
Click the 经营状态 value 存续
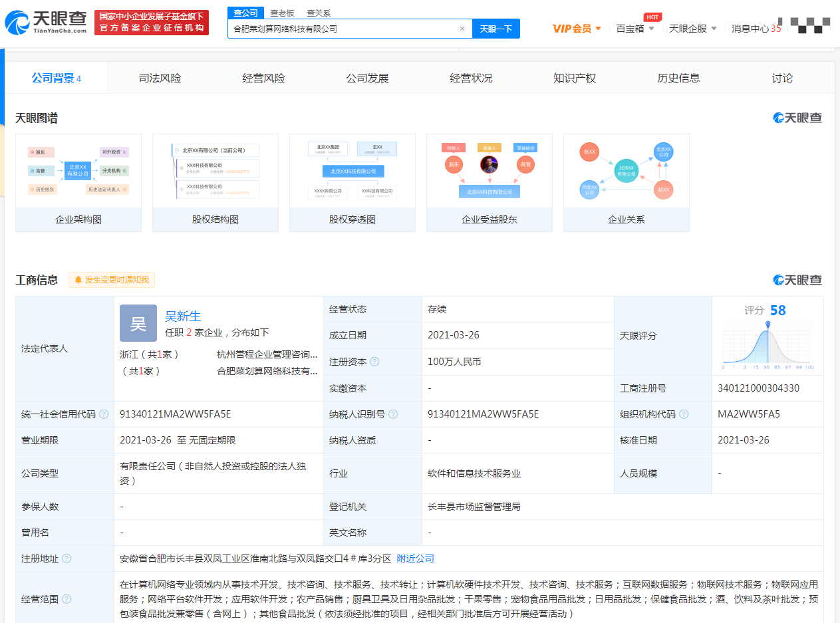point(437,309)
